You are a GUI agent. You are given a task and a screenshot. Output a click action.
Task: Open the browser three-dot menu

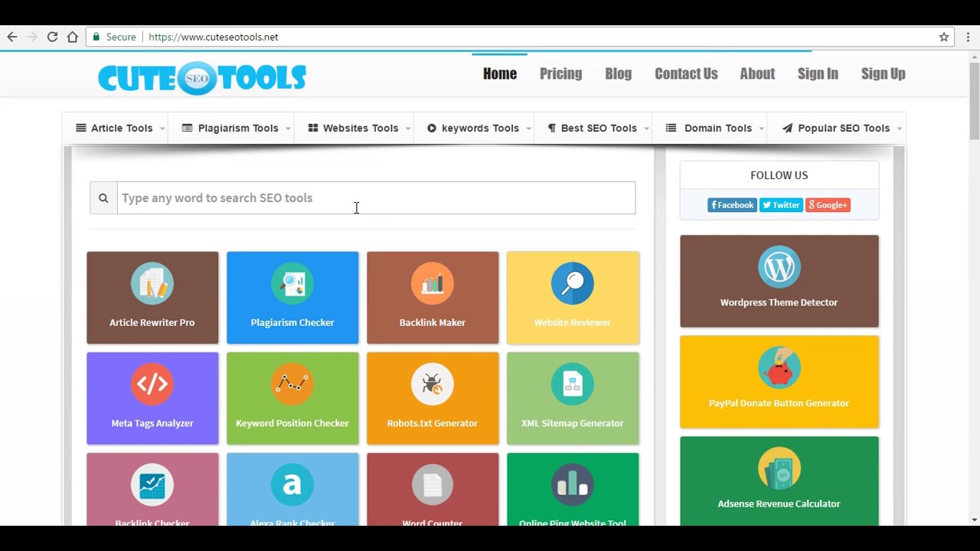click(969, 37)
